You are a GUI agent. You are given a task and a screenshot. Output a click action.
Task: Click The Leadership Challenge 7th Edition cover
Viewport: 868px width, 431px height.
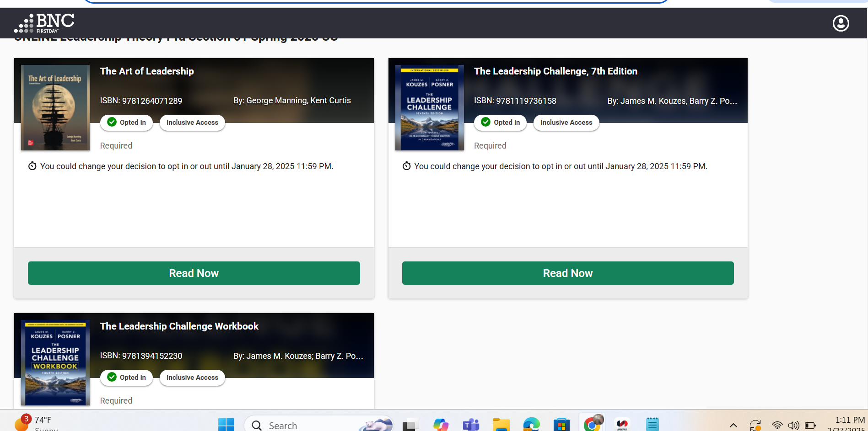[430, 108]
